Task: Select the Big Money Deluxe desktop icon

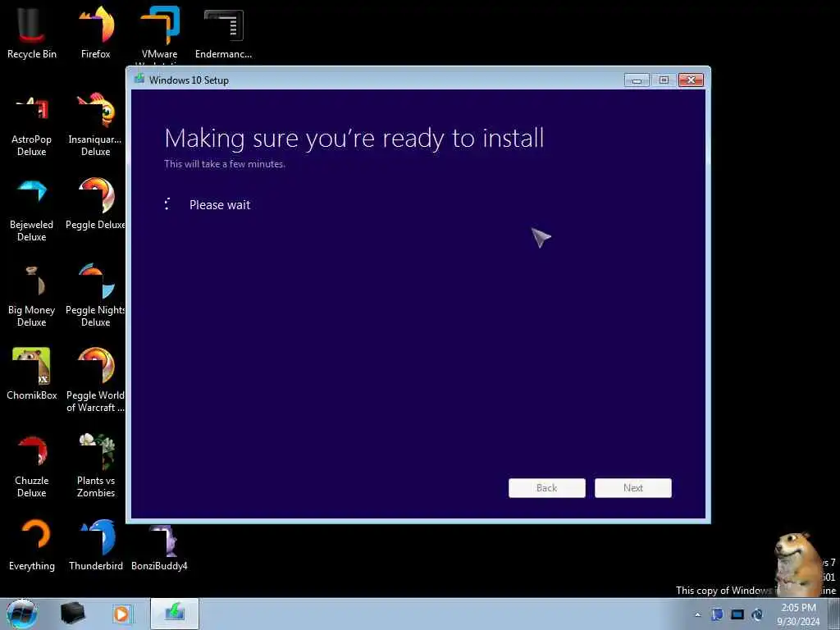Action: (32, 295)
